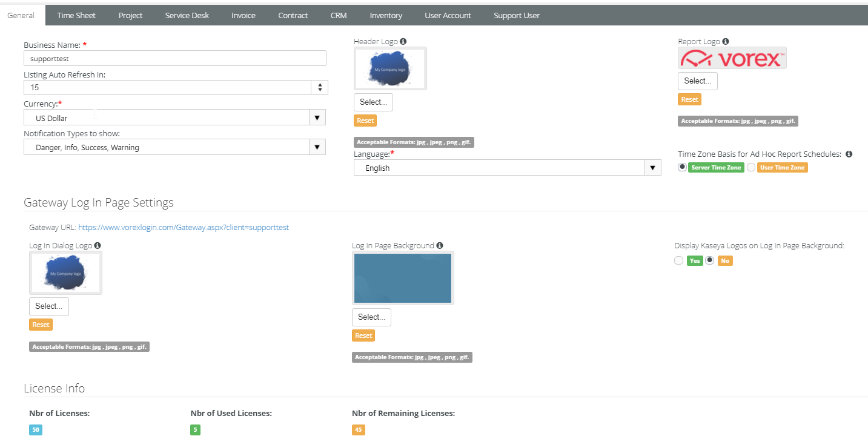
Task: Choose Yes for Display Kaseya Logos
Action: point(679,260)
